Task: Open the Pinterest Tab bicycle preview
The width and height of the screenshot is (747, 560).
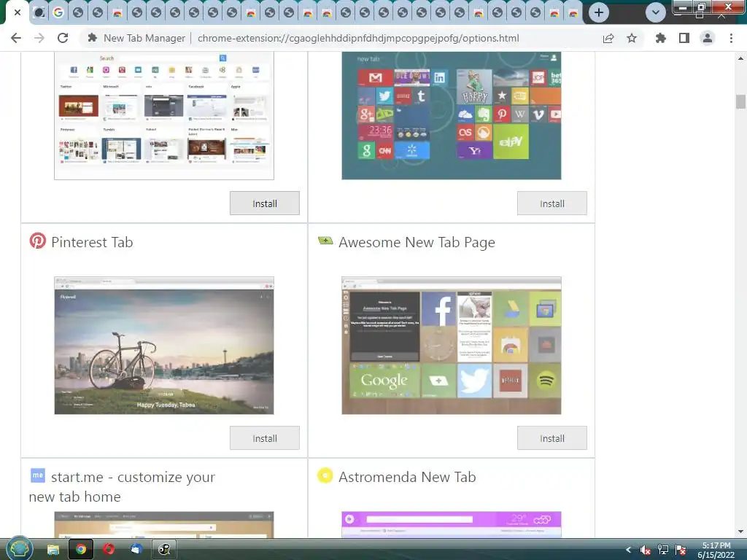Action: pos(164,346)
